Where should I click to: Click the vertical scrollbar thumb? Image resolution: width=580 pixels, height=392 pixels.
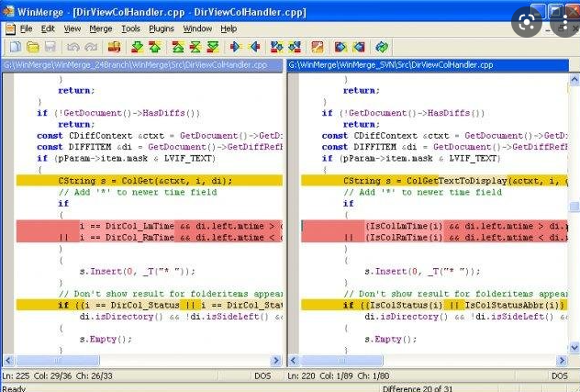point(574,207)
